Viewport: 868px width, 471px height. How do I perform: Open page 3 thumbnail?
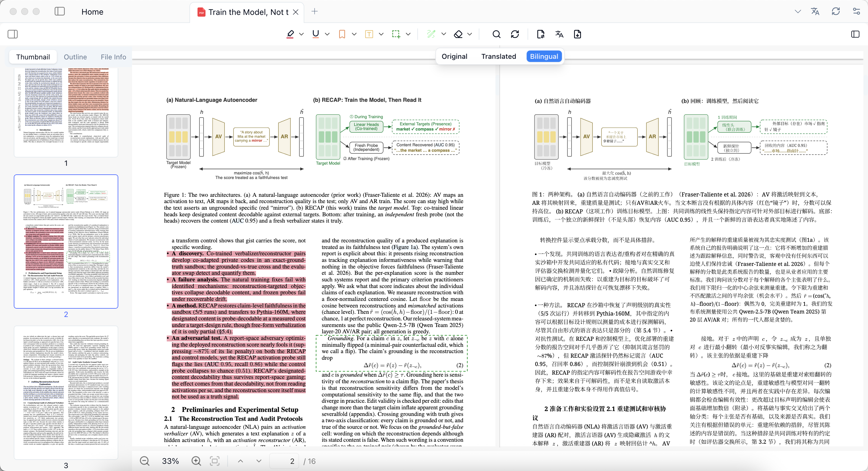pos(66,392)
